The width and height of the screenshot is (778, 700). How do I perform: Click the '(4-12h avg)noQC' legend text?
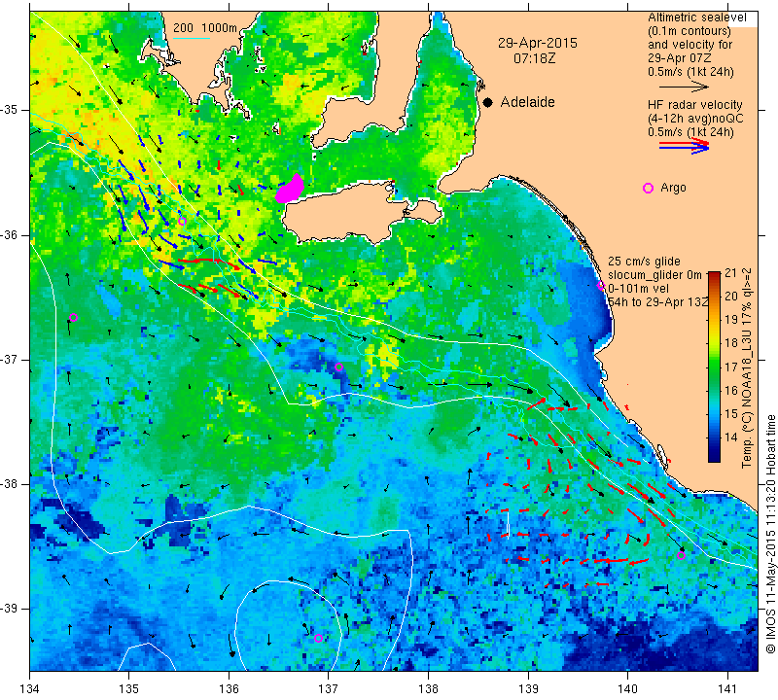695,119
